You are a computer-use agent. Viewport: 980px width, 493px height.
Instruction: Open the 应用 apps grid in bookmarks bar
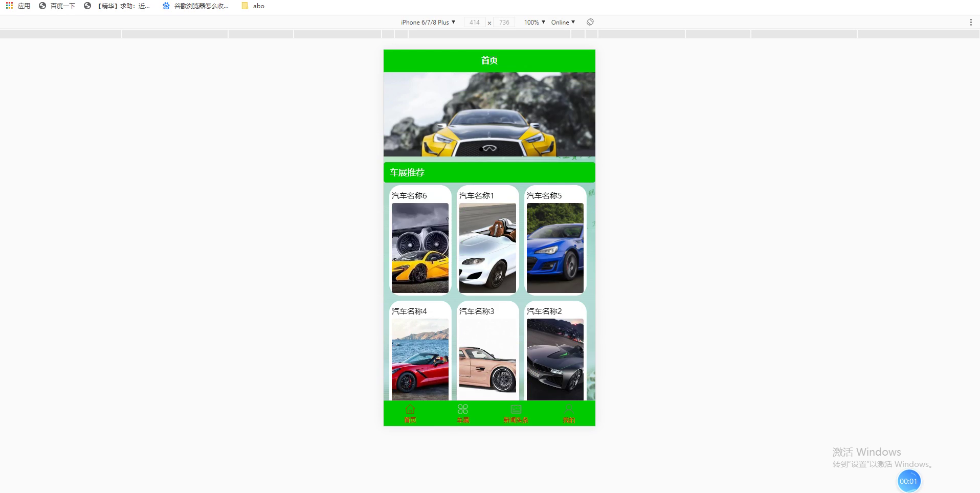(18, 6)
